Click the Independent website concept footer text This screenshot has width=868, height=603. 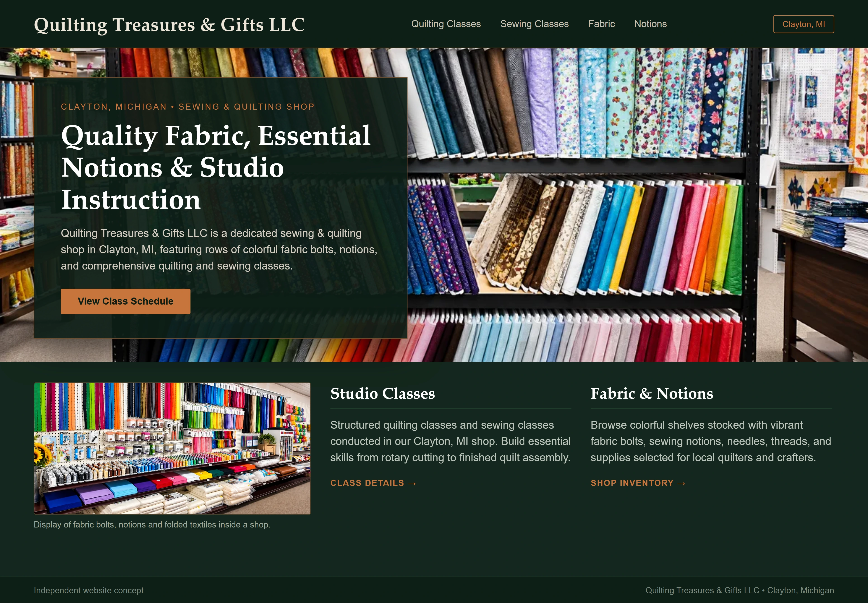88,590
